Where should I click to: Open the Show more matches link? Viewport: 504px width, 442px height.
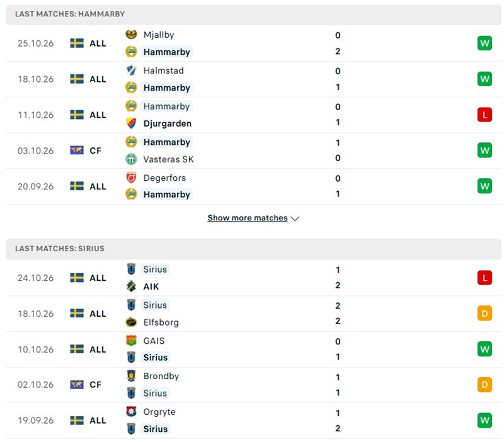(248, 218)
